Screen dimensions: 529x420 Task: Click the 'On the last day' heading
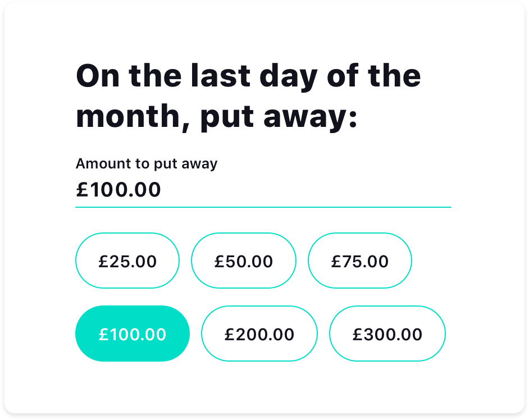point(248,76)
